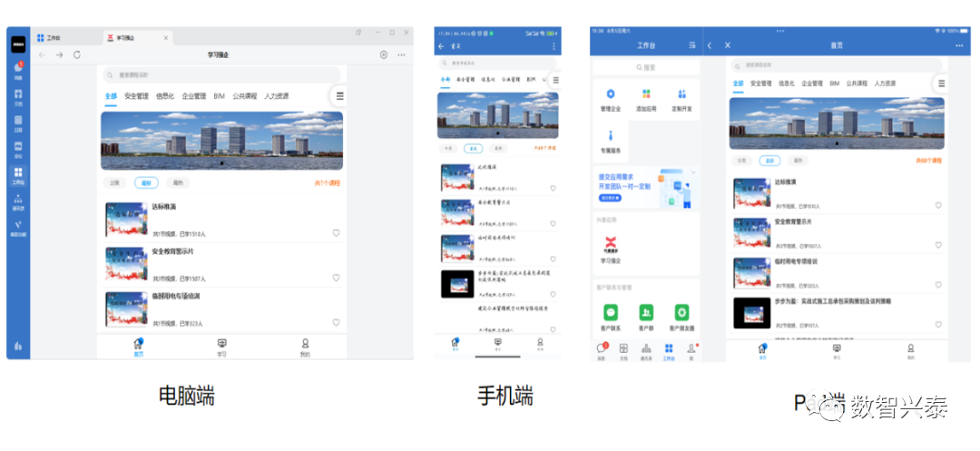Click the 分类 filter button on the tablet view

741,161
